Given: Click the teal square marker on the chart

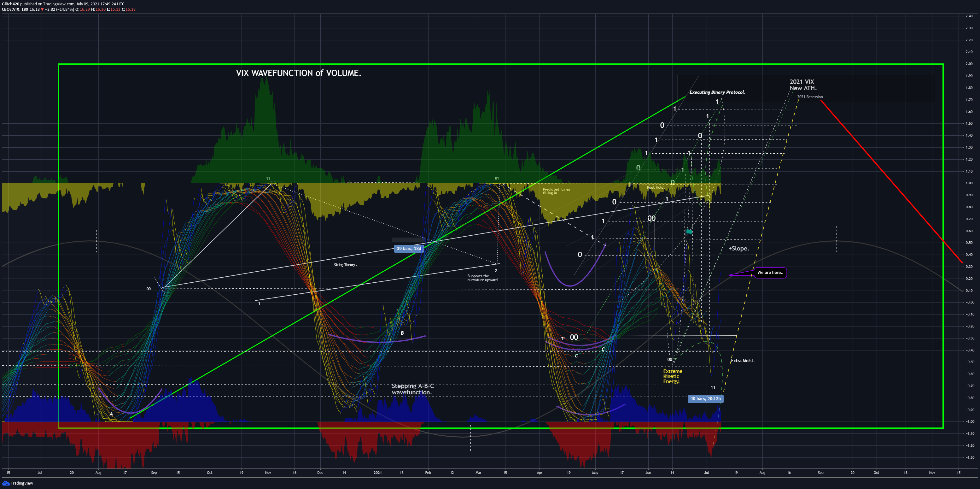Looking at the screenshot, I should click(689, 231).
